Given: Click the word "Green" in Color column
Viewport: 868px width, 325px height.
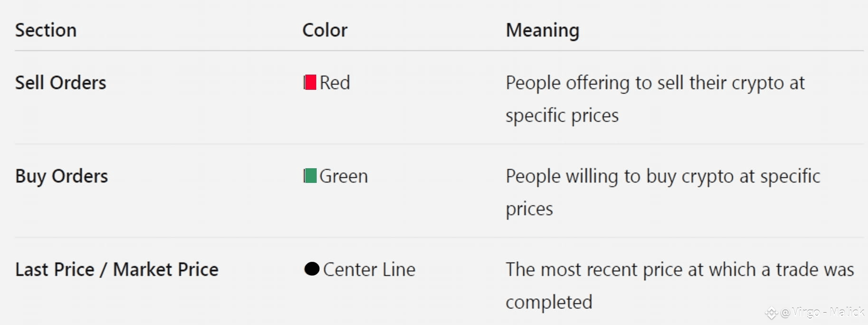Looking at the screenshot, I should [x=344, y=176].
